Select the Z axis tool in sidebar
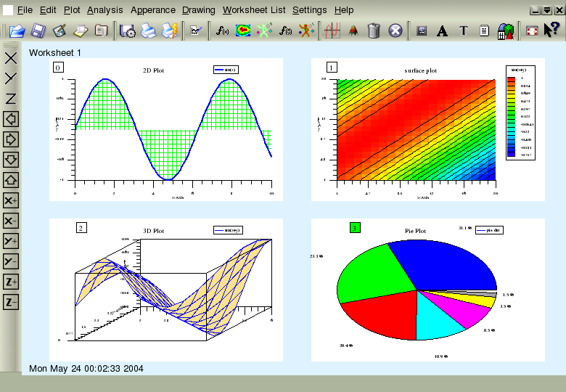The image size is (566, 392). (x=11, y=99)
